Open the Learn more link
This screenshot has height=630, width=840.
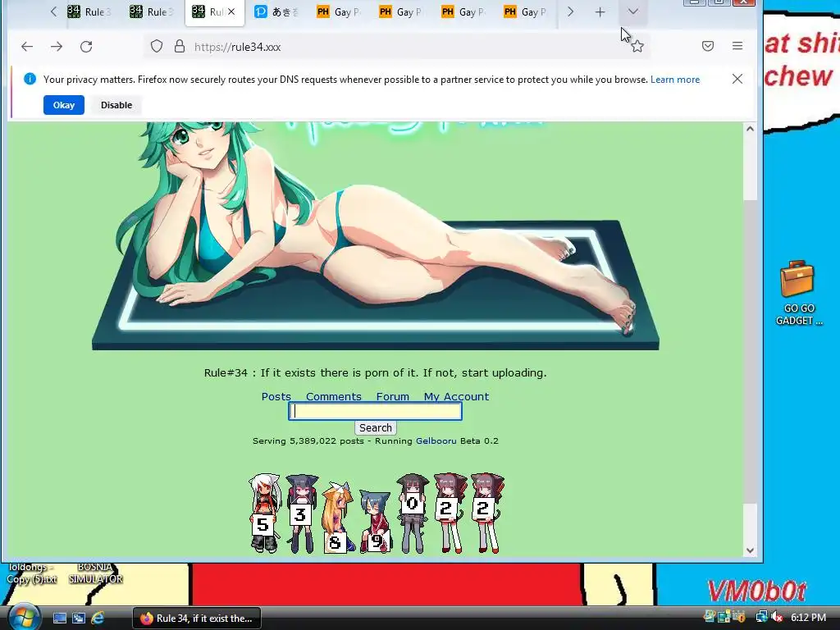point(675,80)
